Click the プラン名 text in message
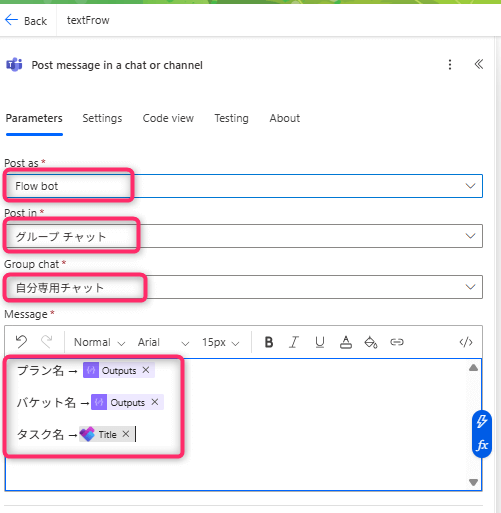The image size is (501, 513). click(40, 370)
